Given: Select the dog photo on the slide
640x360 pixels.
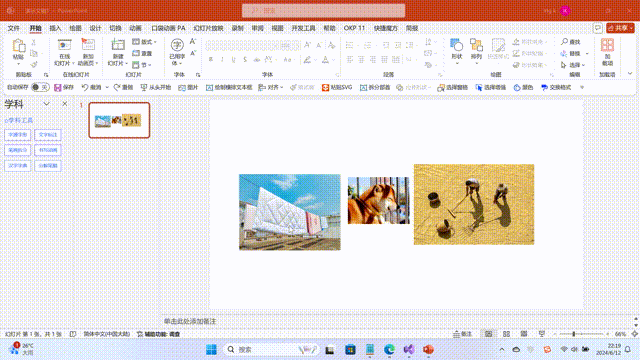Looking at the screenshot, I should (378, 200).
